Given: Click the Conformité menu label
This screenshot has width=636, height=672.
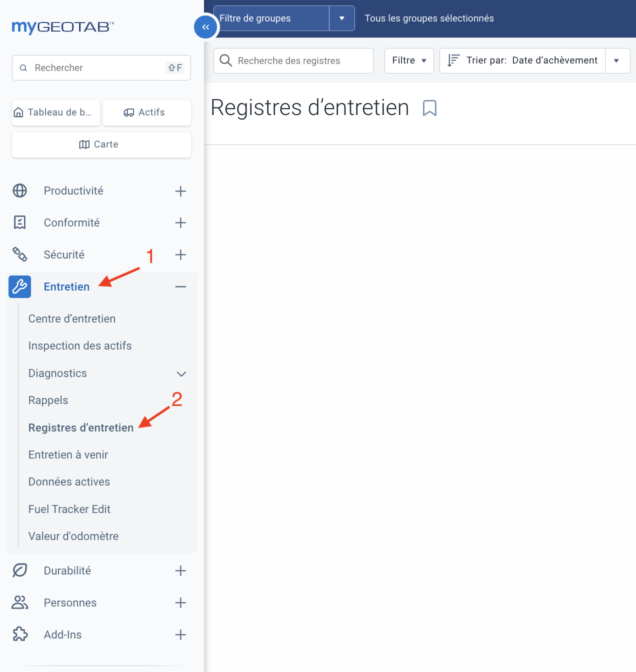Looking at the screenshot, I should tap(71, 222).
